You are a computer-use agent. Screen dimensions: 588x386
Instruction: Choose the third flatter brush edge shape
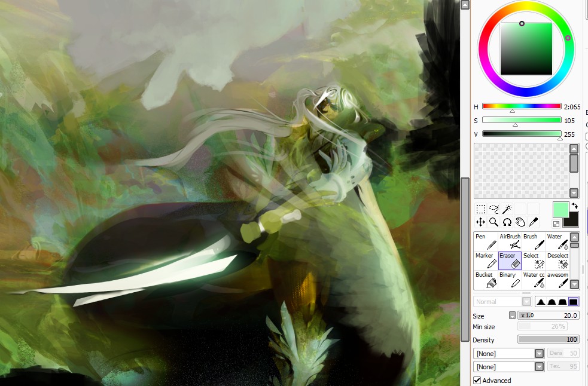pyautogui.click(x=562, y=302)
